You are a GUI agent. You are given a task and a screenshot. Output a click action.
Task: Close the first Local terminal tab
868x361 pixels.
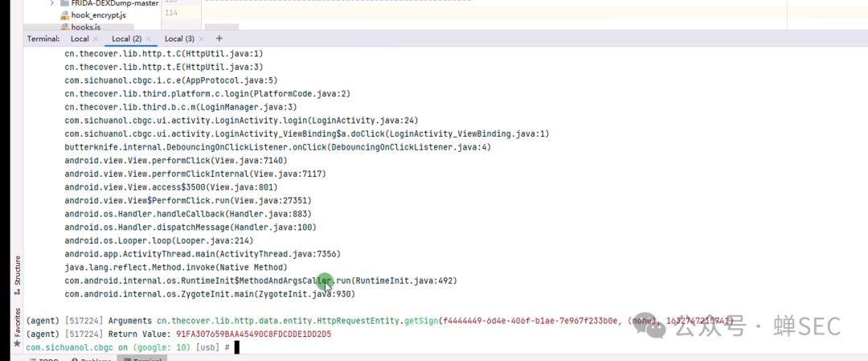click(96, 39)
